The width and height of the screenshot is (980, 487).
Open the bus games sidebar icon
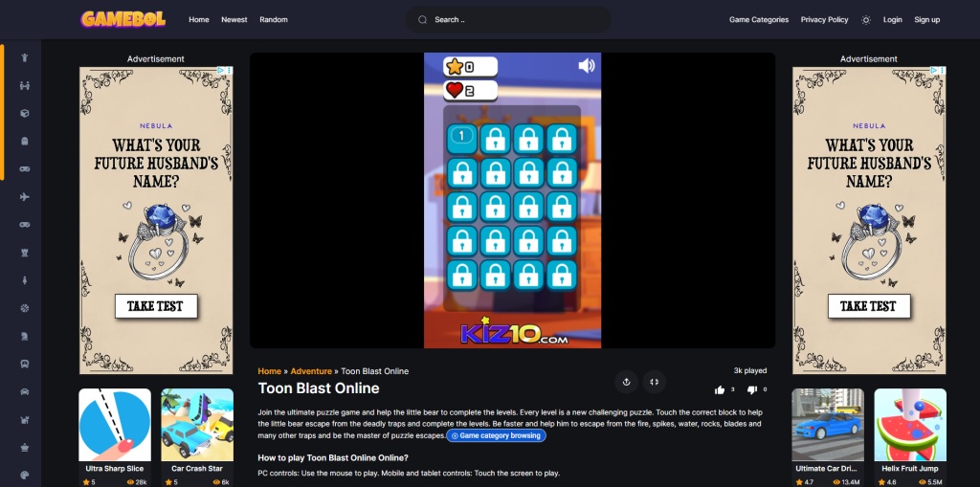tap(24, 364)
